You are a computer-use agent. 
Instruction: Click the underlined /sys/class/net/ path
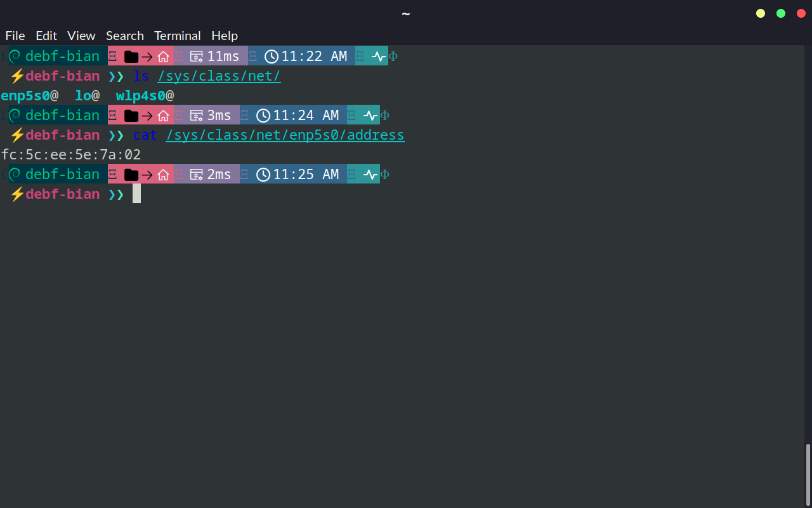tap(219, 76)
